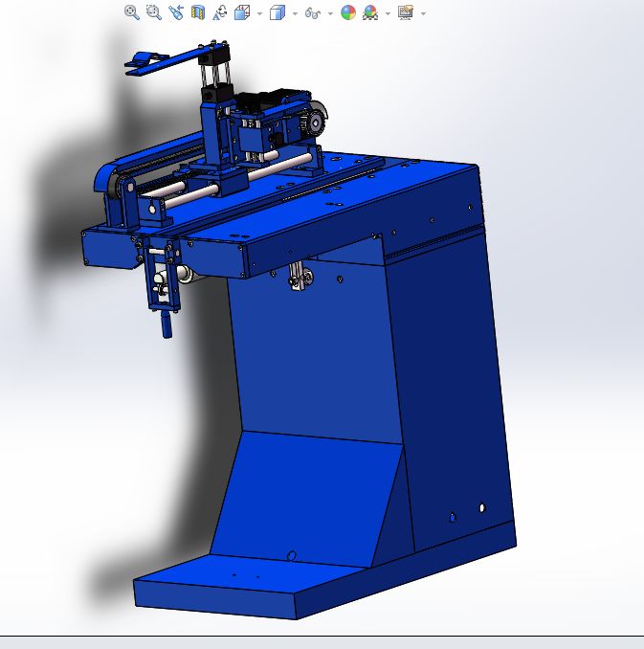Viewport: 644px width, 649px height.
Task: Open Edit Appearance color ball icon
Action: pos(348,12)
